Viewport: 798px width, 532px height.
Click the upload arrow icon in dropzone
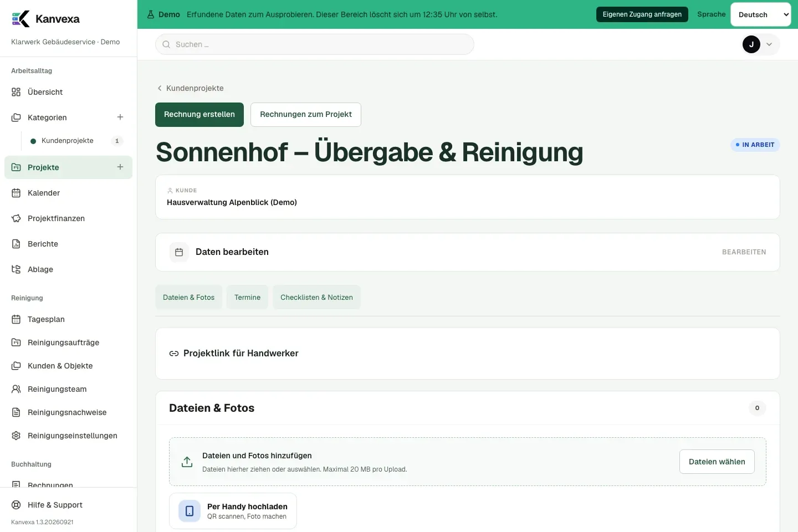pos(187,462)
